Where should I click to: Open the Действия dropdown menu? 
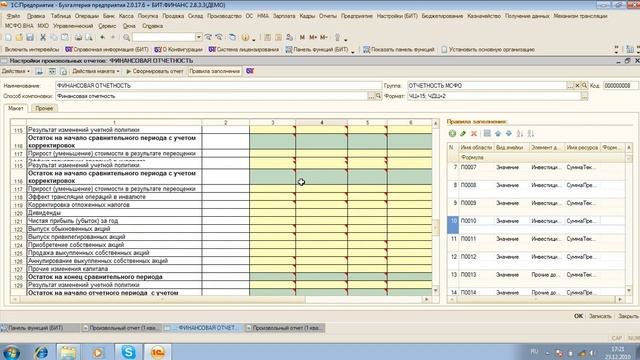[16, 71]
